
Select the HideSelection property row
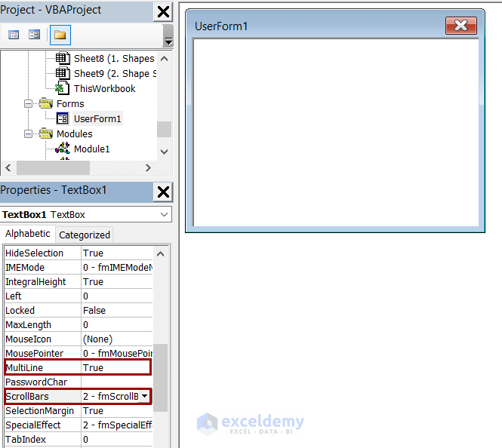[79, 253]
